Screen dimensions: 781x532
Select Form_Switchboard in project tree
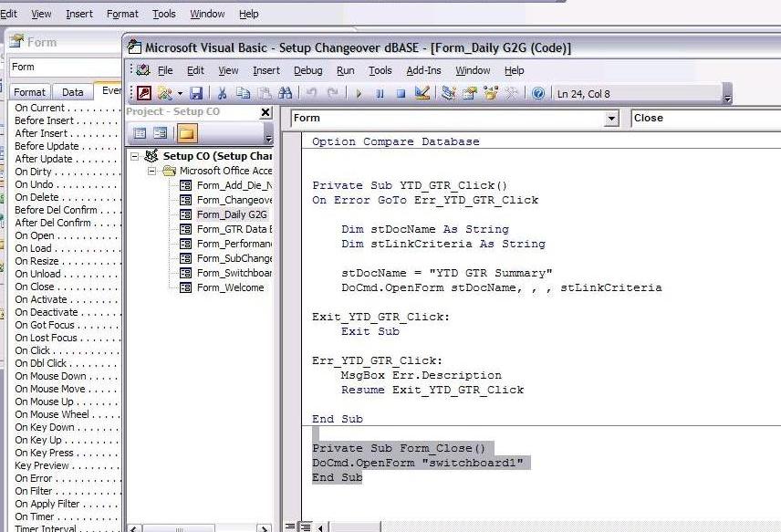tap(234, 273)
